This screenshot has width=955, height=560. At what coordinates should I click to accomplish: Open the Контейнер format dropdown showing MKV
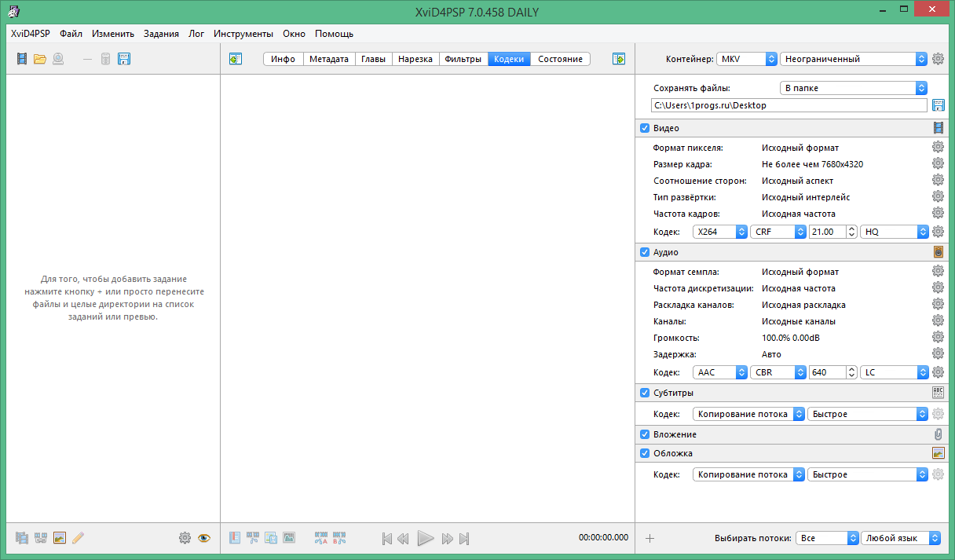pos(745,58)
